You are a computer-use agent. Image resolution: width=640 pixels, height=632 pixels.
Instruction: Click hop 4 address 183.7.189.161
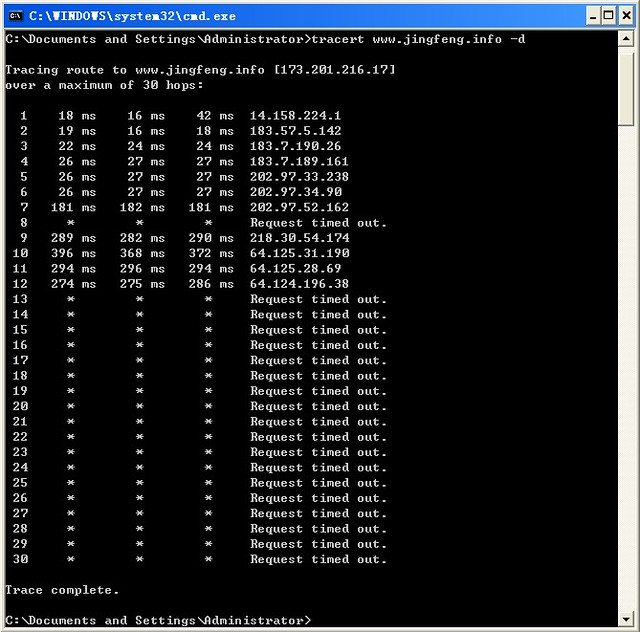(299, 162)
